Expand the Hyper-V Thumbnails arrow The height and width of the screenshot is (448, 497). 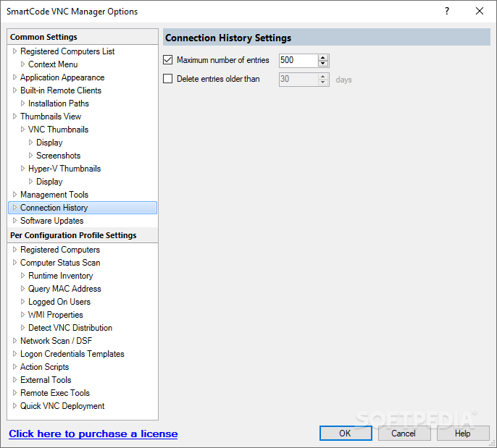pos(22,168)
